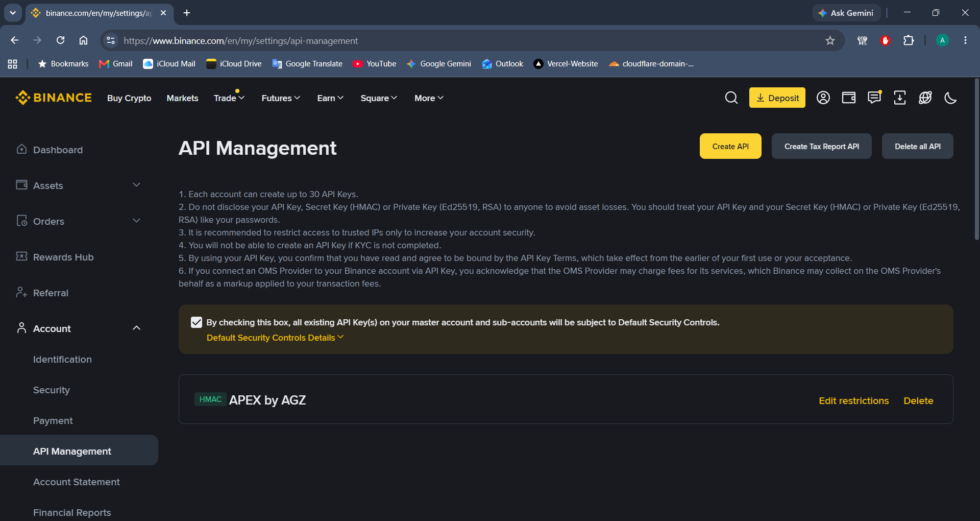Open browser home page icon
Viewport: 980px width, 521px height.
tap(83, 40)
